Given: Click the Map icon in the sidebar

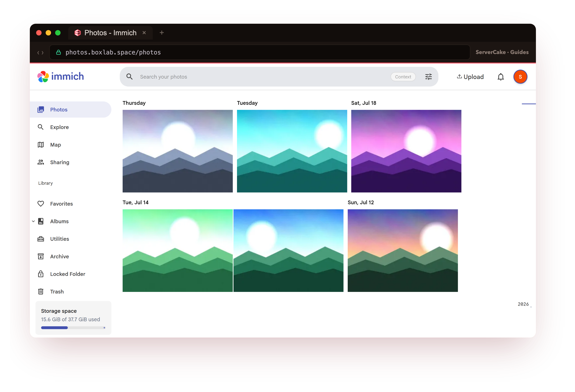Looking at the screenshot, I should [x=41, y=145].
